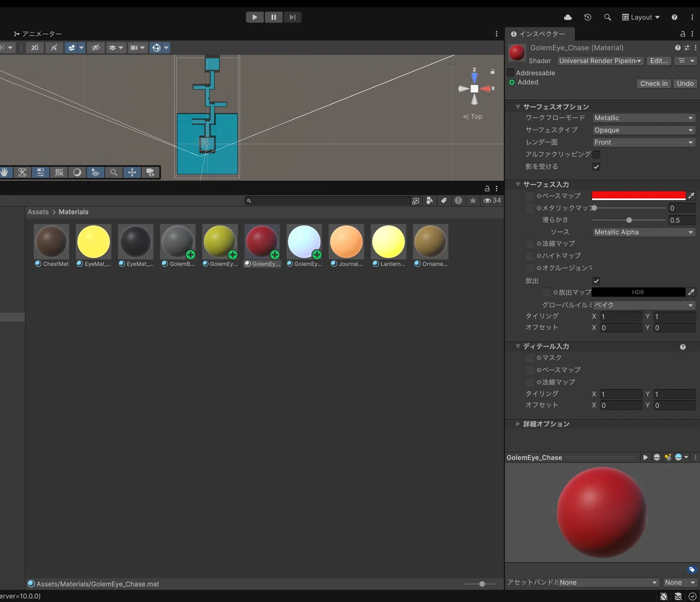Toggle hidden packages visibility eye (34)
700x602 pixels.
492,201
